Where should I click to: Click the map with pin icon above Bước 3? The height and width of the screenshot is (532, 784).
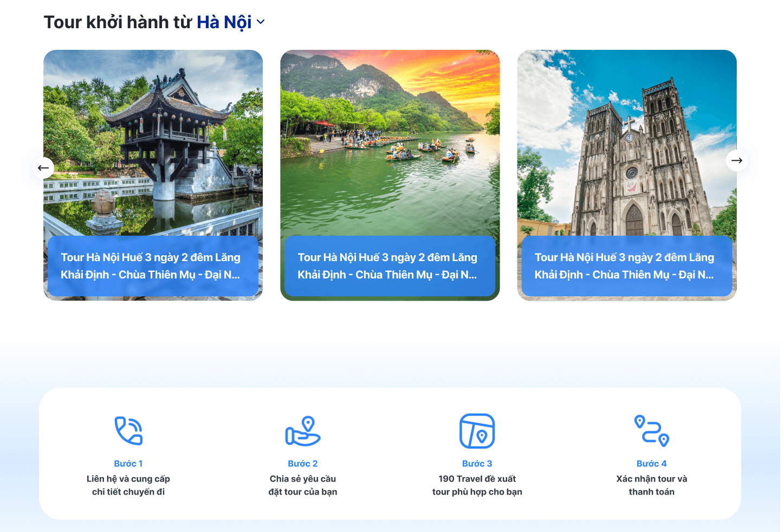point(477,431)
